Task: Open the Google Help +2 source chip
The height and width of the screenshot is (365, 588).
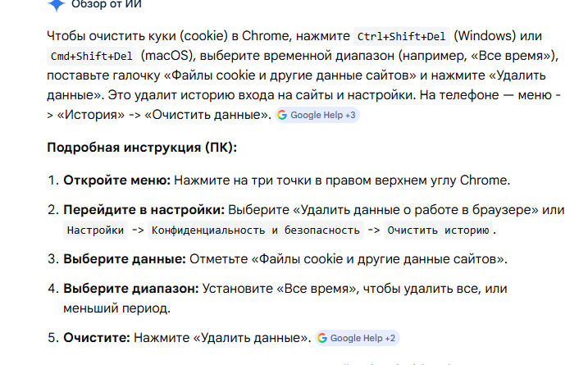Action: [357, 338]
